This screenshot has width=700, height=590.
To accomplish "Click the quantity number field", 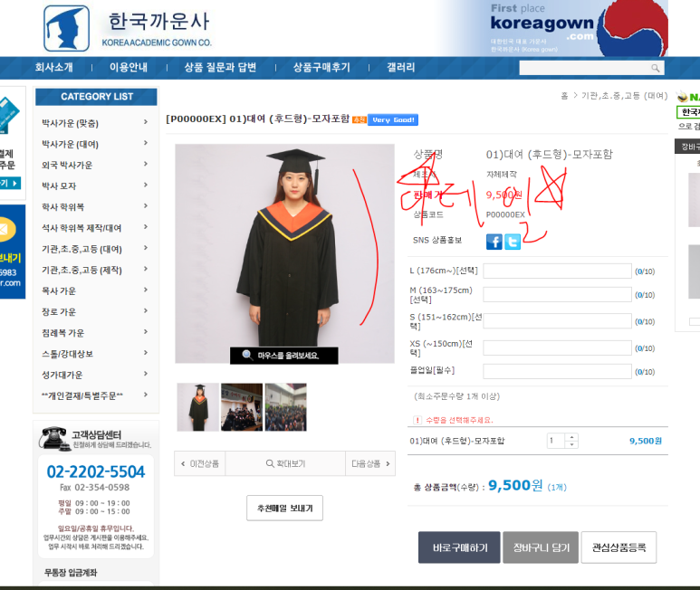I will [x=556, y=441].
